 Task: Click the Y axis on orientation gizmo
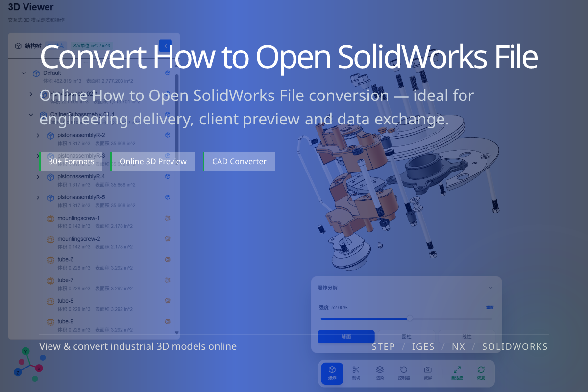pyautogui.click(x=26, y=351)
